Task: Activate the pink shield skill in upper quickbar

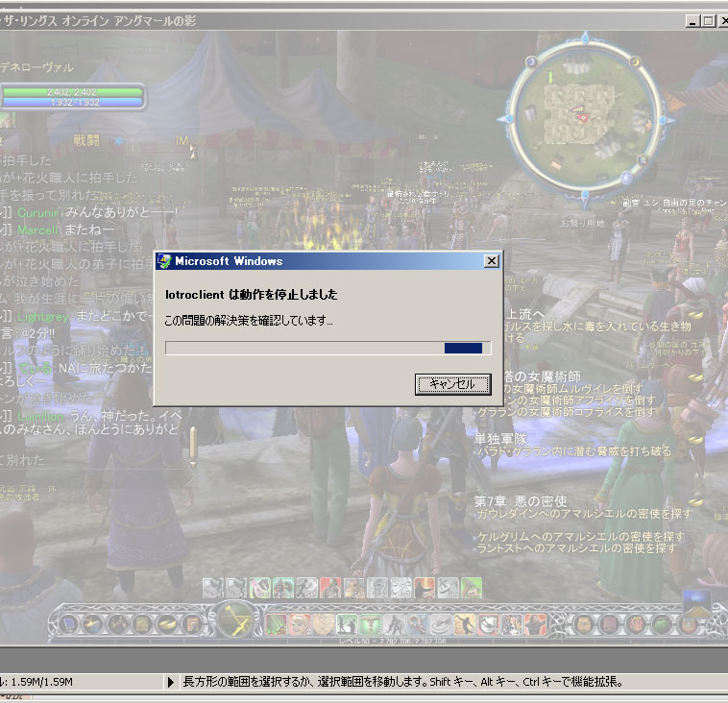Action: coord(260,588)
